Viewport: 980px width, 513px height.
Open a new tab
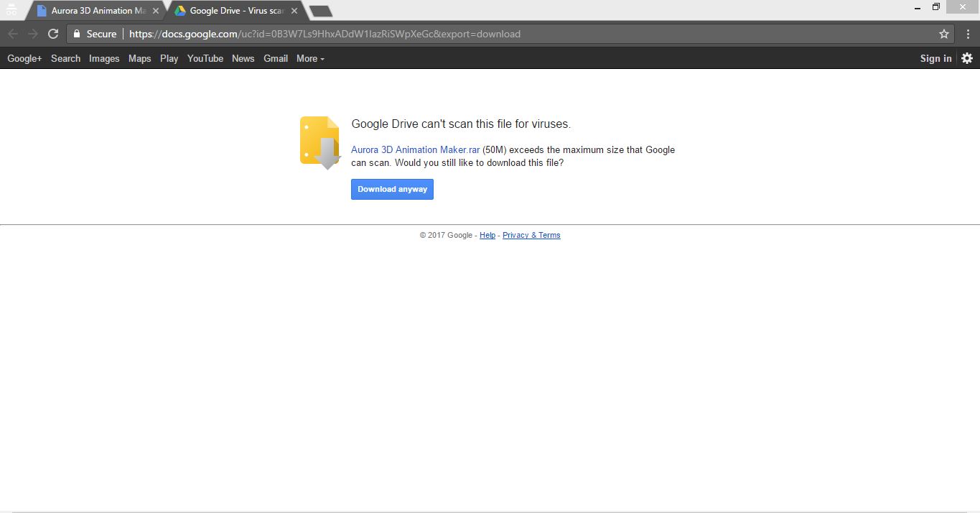(320, 11)
